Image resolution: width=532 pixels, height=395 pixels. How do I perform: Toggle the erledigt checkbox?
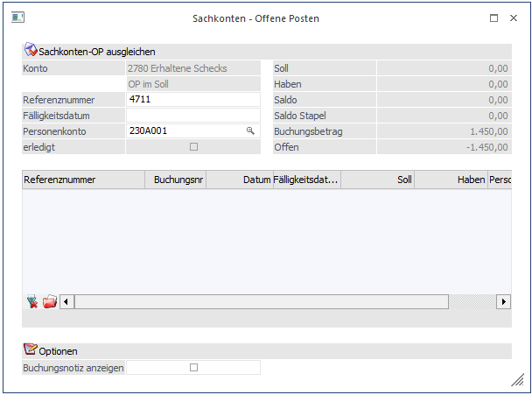[194, 146]
